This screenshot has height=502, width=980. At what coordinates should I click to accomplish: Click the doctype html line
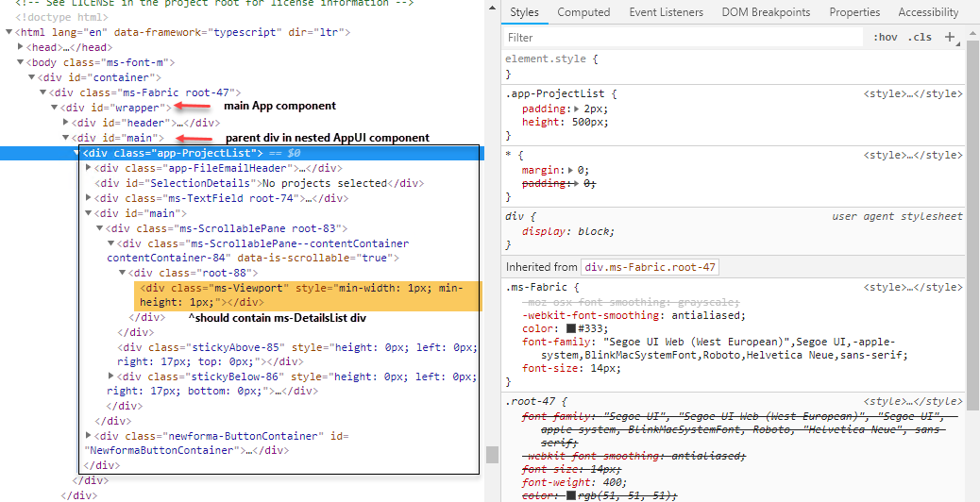tap(62, 17)
